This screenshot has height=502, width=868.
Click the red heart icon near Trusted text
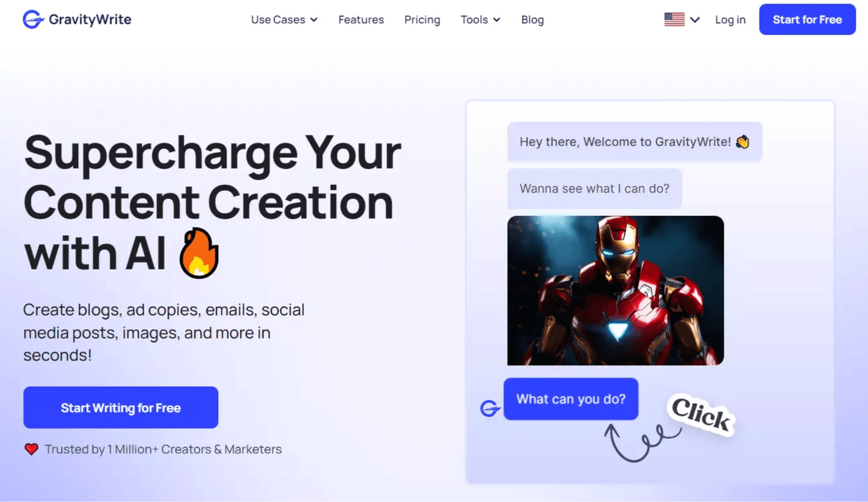point(31,449)
